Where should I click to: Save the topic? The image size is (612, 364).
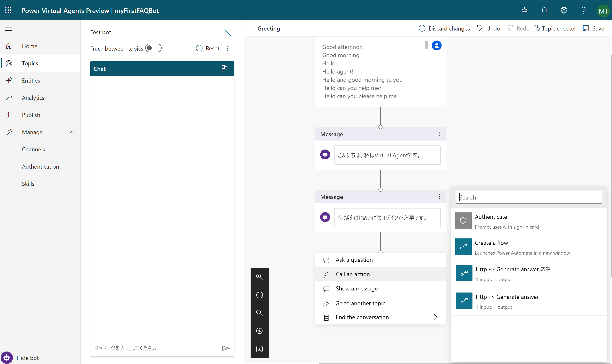(x=593, y=28)
